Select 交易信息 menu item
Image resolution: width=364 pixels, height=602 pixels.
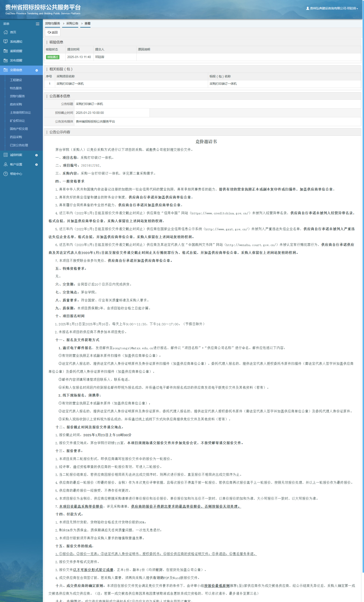[16, 70]
